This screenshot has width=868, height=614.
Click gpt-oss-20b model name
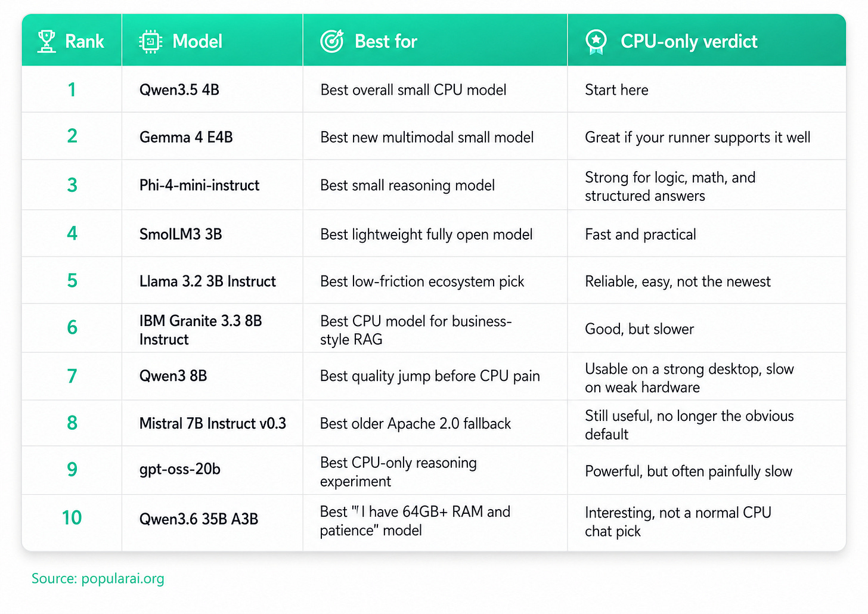(180, 470)
